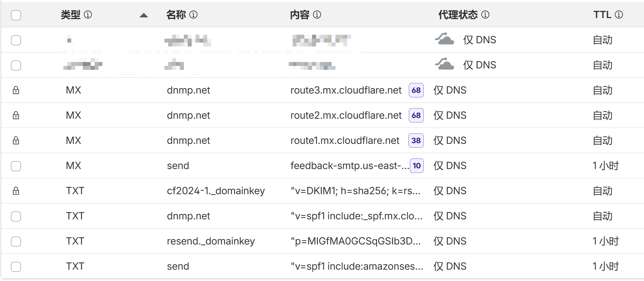The width and height of the screenshot is (644, 281).
Task: Click the info icon beside 名称 header
Action: tap(193, 15)
